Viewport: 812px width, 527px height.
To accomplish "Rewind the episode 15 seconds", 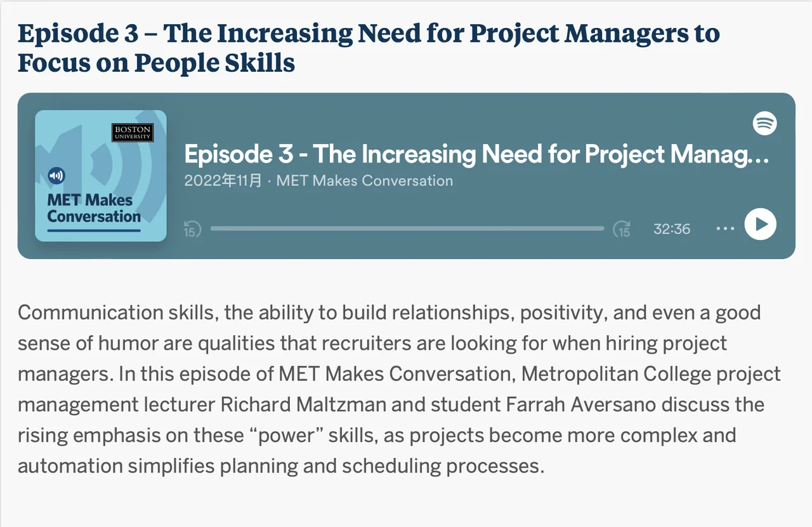I will point(192,229).
